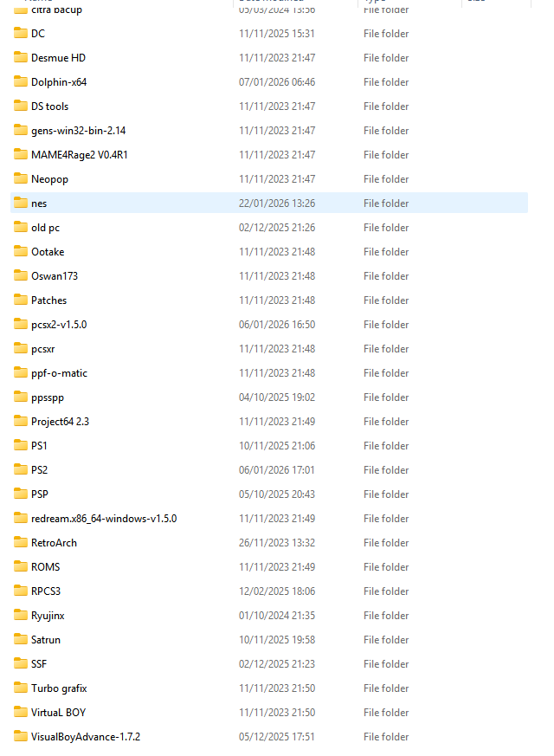Click the date in the old pc row
The image size is (554, 756).
pyautogui.click(x=277, y=228)
